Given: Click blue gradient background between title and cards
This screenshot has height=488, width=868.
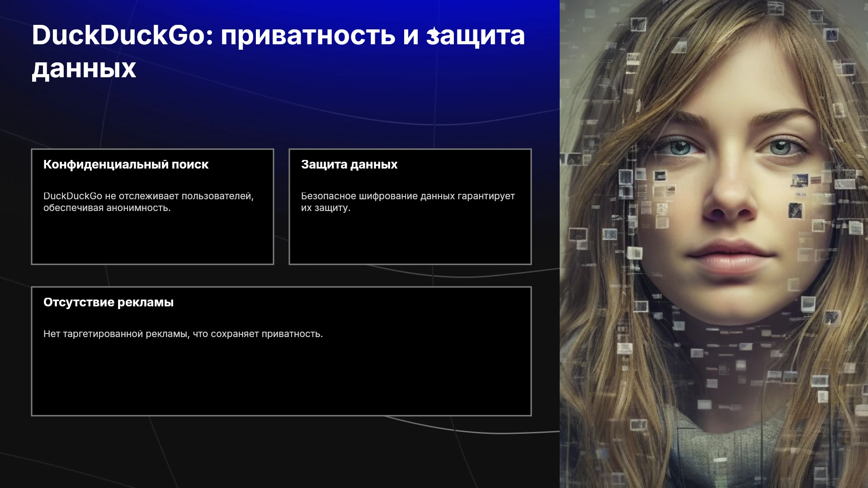Looking at the screenshot, I should coord(280,117).
